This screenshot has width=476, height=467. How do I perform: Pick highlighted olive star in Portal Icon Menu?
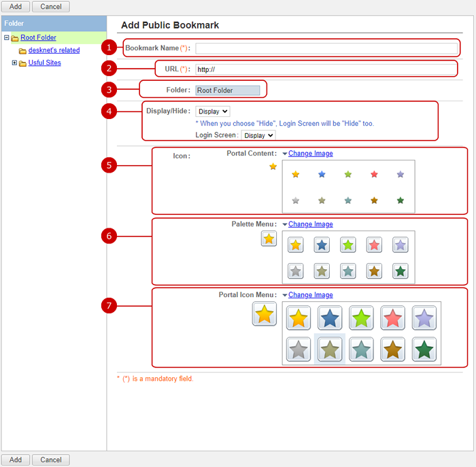click(x=330, y=349)
